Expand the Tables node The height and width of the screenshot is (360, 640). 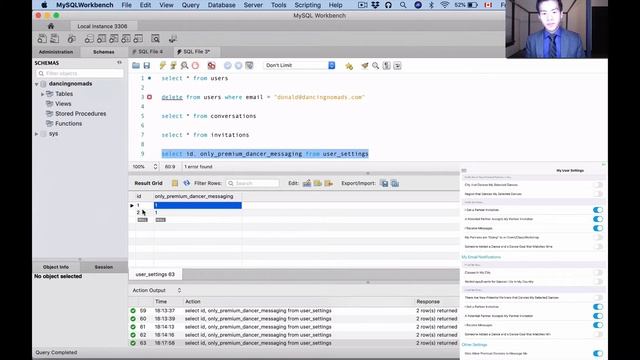click(42, 94)
